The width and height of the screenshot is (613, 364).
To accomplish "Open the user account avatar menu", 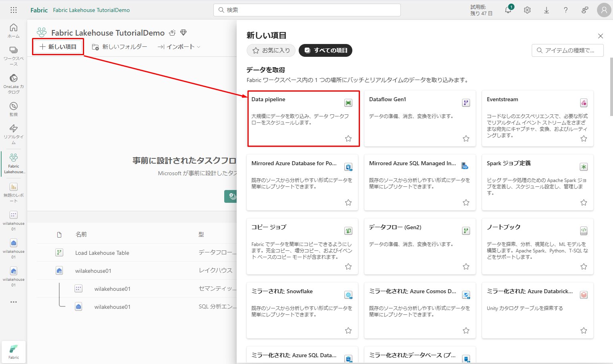I will click(x=604, y=10).
